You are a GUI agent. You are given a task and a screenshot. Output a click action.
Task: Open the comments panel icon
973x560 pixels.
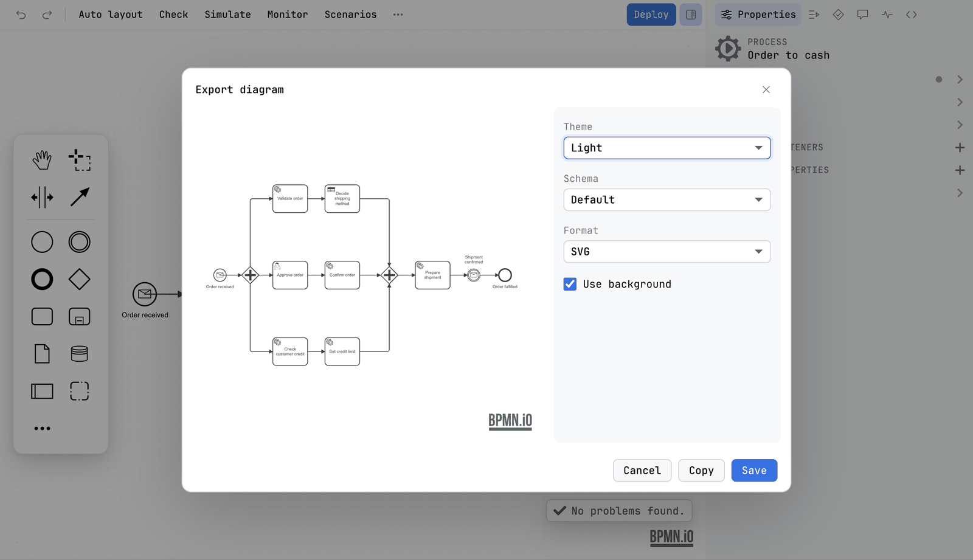tap(862, 15)
